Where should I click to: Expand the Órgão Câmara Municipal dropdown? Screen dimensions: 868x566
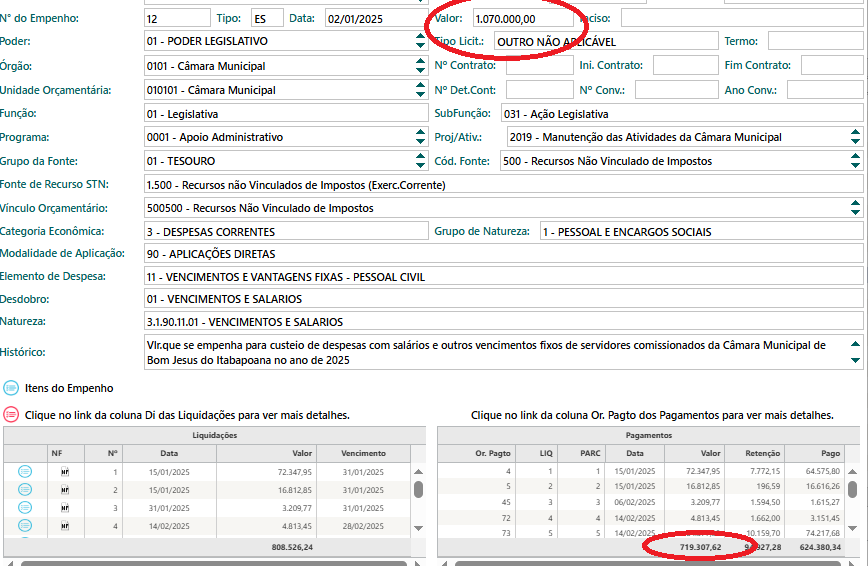tap(420, 66)
